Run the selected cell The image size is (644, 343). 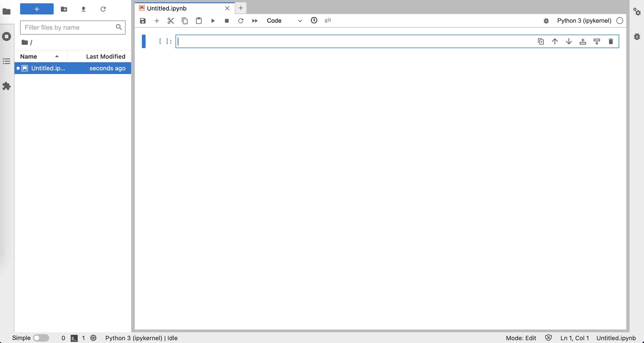click(213, 21)
